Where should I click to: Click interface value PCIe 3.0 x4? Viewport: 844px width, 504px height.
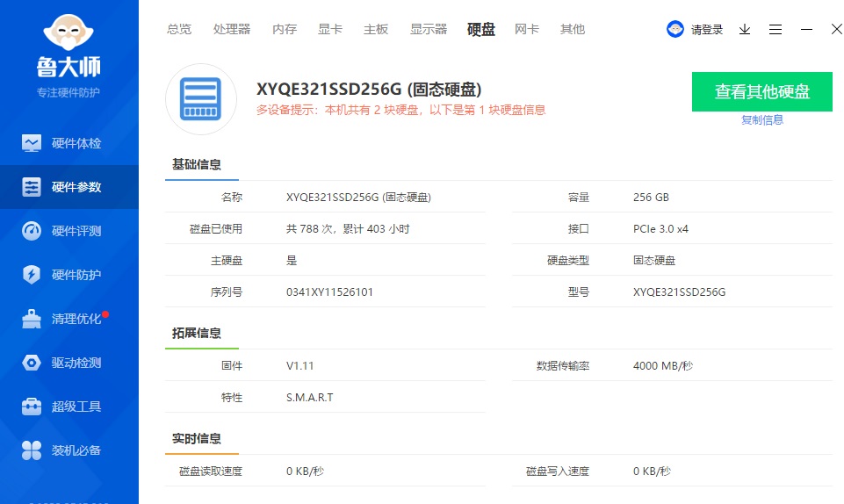coord(660,229)
